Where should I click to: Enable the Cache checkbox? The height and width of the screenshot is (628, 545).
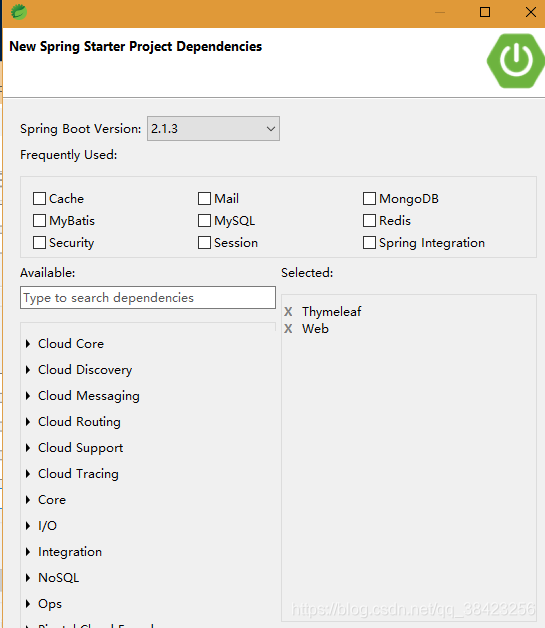[39, 199]
